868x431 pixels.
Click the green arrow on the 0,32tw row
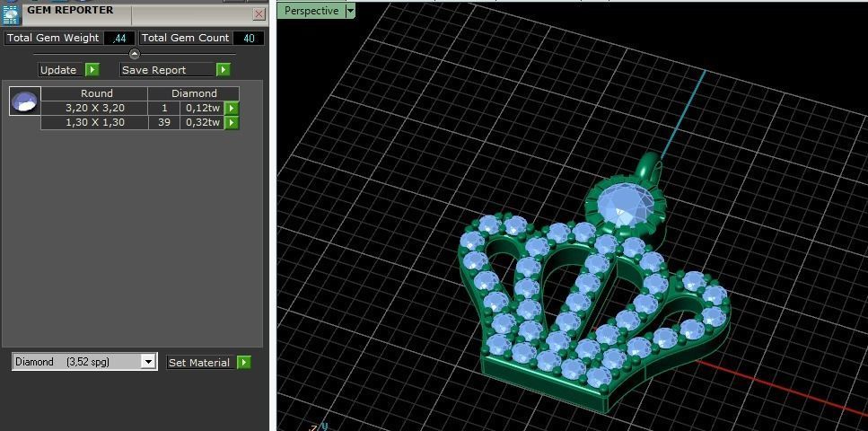click(232, 122)
